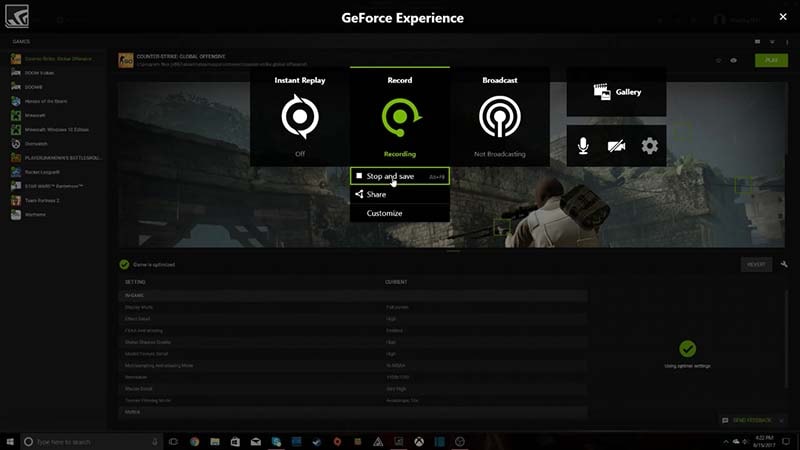Open custom settings wrench icon beside Revert
This screenshot has width=800, height=450.
tap(784, 264)
